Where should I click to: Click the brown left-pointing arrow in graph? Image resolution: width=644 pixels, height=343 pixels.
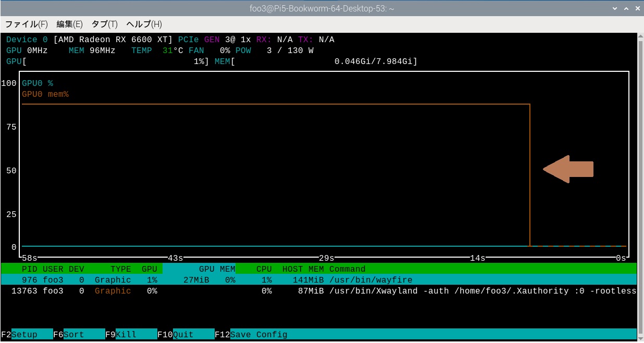[568, 169]
